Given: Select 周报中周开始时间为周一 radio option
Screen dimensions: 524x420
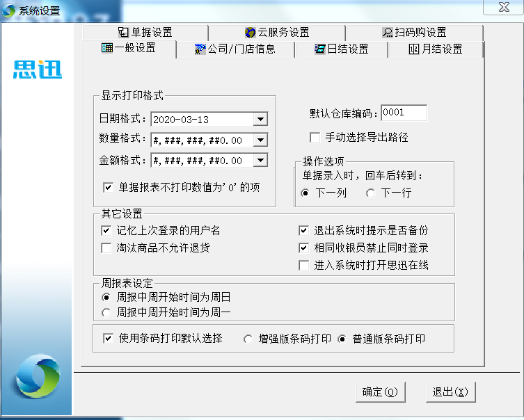Looking at the screenshot, I should (106, 313).
